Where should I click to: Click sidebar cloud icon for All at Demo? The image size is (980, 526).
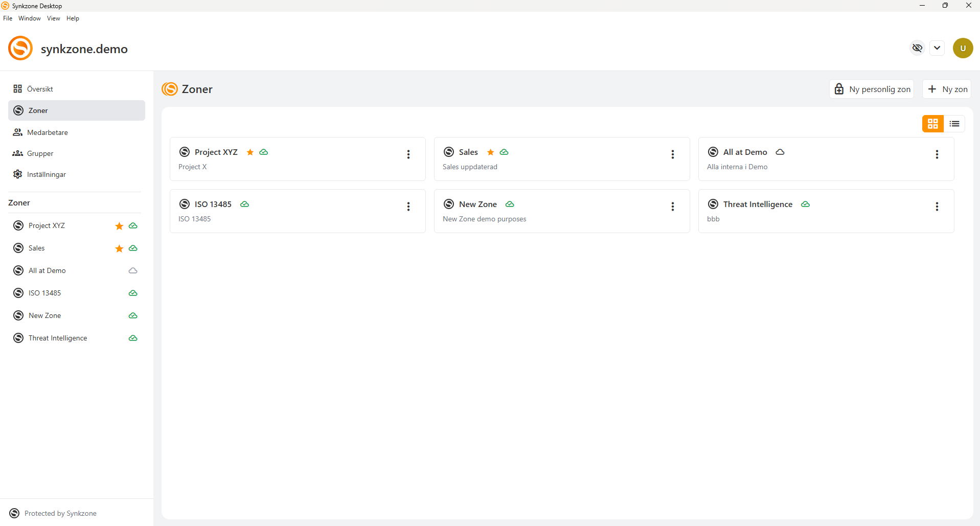133,270
